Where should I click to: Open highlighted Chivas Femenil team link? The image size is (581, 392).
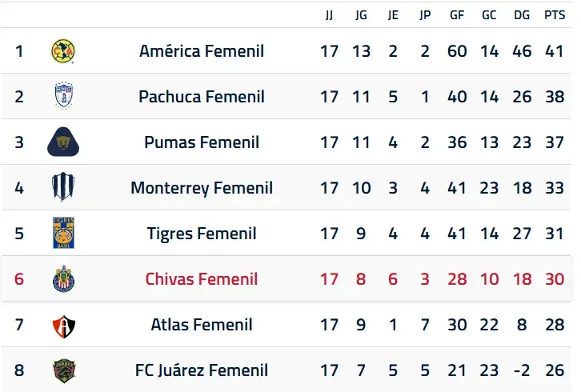[x=202, y=279]
